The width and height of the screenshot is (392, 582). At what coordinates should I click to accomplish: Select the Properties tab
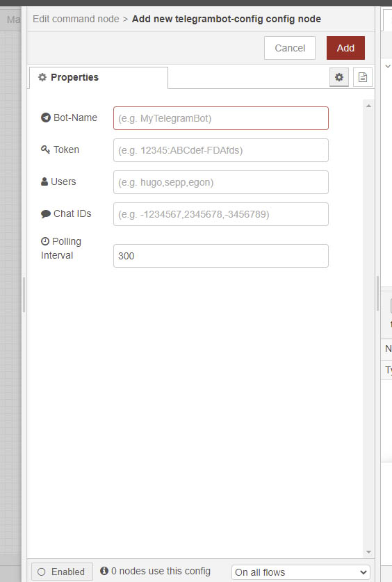(x=99, y=77)
